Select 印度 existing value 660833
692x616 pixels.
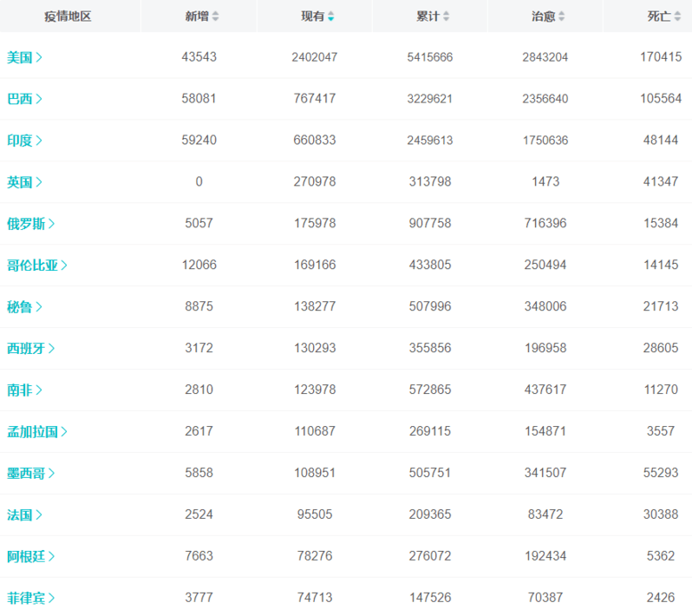[315, 140]
